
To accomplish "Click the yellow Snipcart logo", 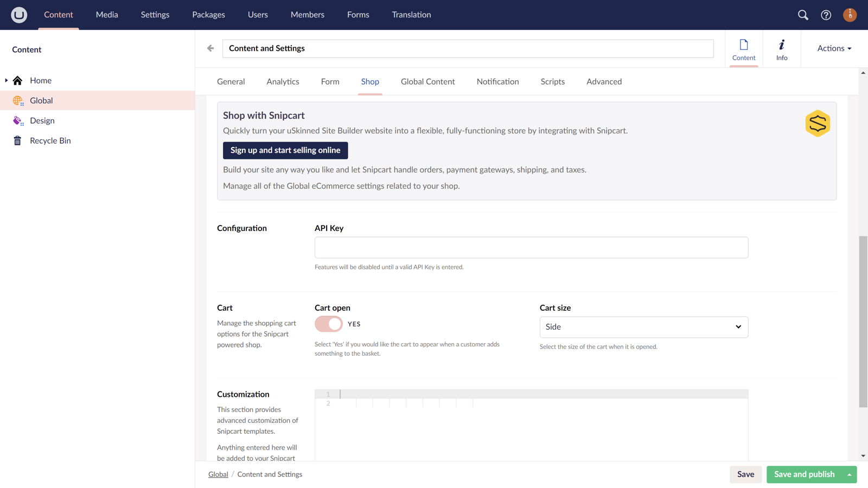I will point(818,124).
